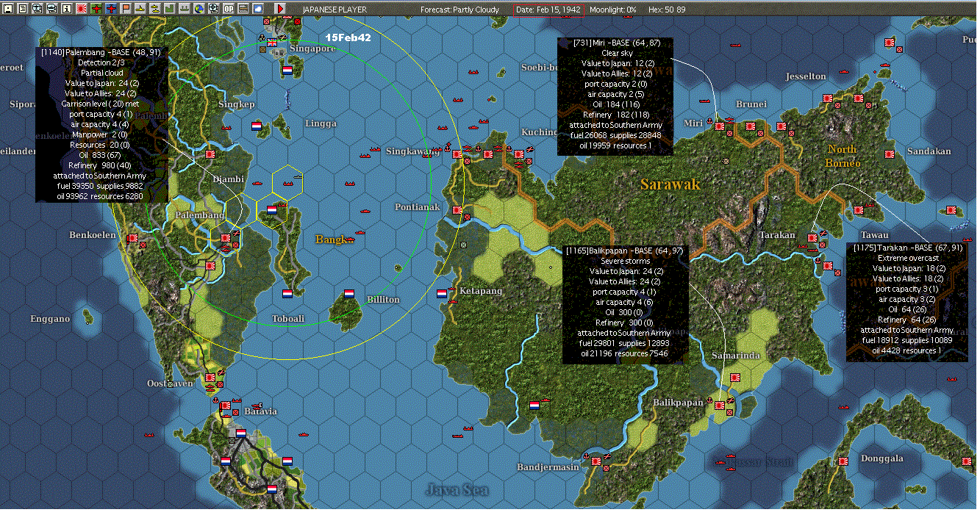Click the double yellow ships toolbar icon
This screenshot has height=515, width=980.
click(154, 9)
